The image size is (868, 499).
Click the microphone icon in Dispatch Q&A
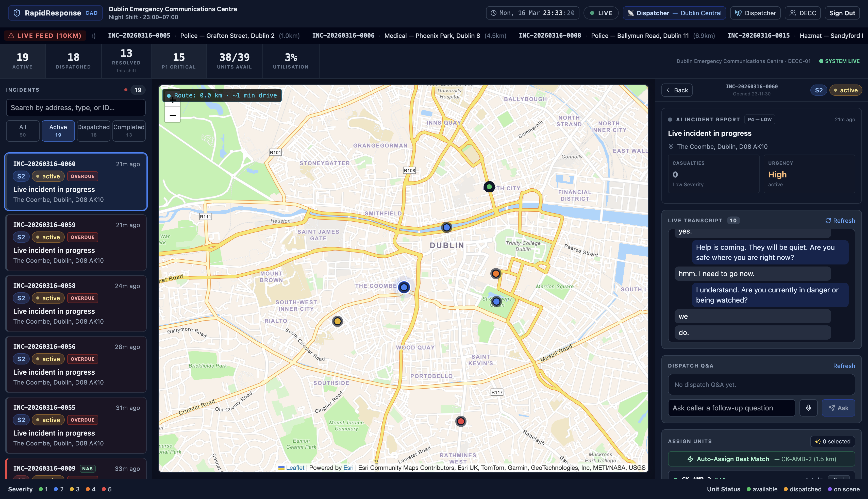pyautogui.click(x=808, y=408)
